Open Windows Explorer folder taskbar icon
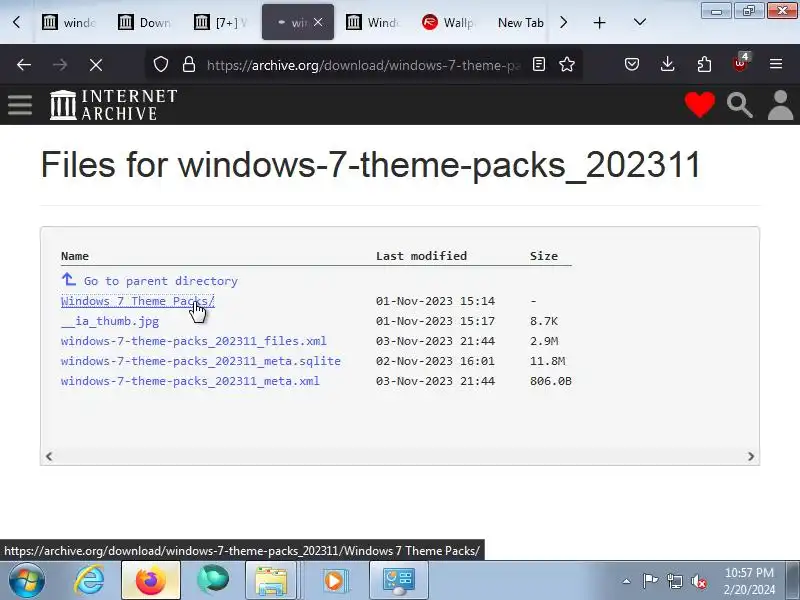Image resolution: width=800 pixels, height=600 pixels. coord(271,580)
